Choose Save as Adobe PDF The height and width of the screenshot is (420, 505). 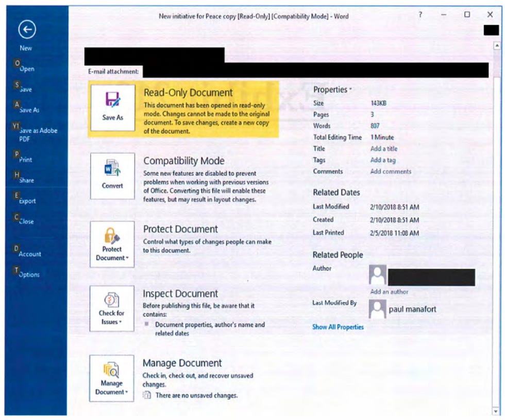(38, 135)
